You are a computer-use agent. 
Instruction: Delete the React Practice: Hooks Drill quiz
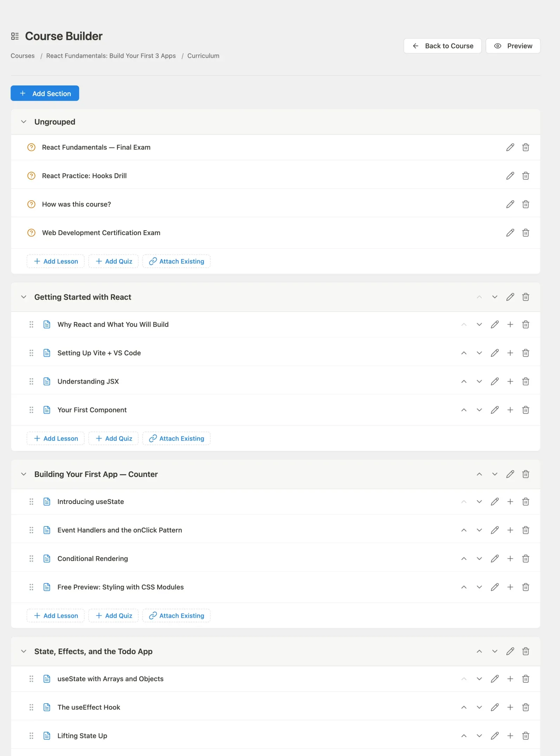(525, 176)
